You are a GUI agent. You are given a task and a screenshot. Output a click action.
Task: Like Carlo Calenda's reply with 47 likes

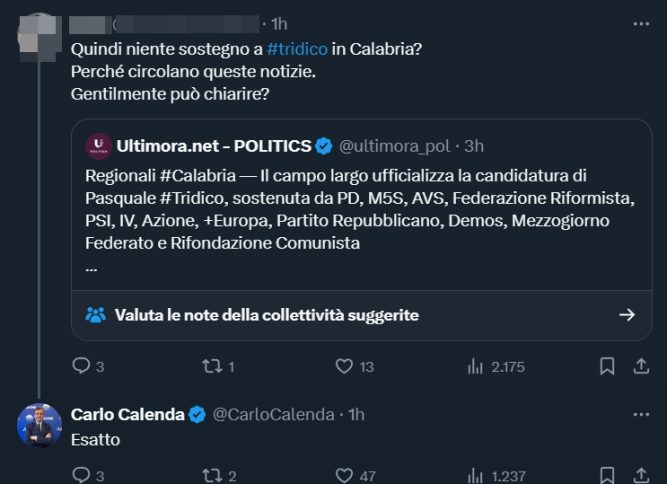[344, 476]
